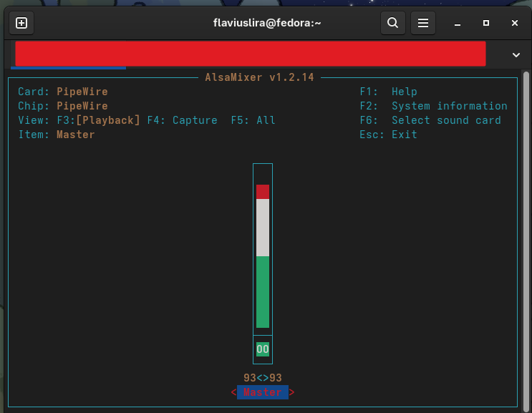Maximize the terminal window
This screenshot has width=532, height=413.
click(x=486, y=23)
